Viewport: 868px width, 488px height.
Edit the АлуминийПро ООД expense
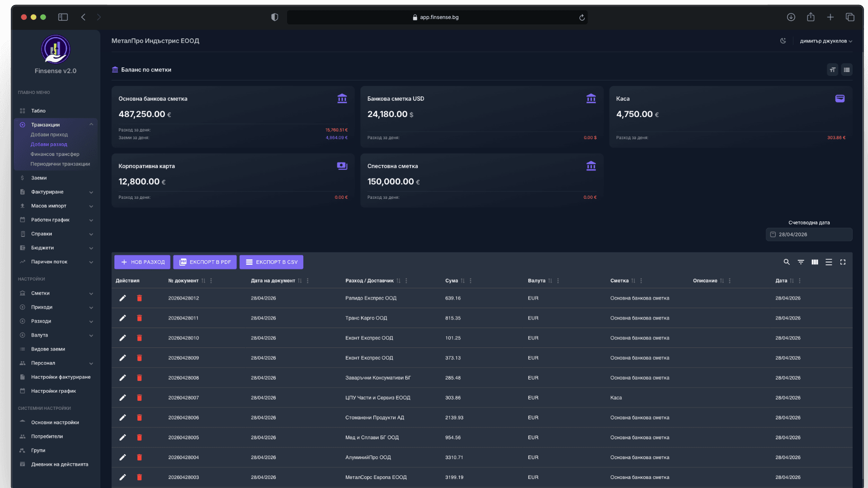tap(123, 457)
